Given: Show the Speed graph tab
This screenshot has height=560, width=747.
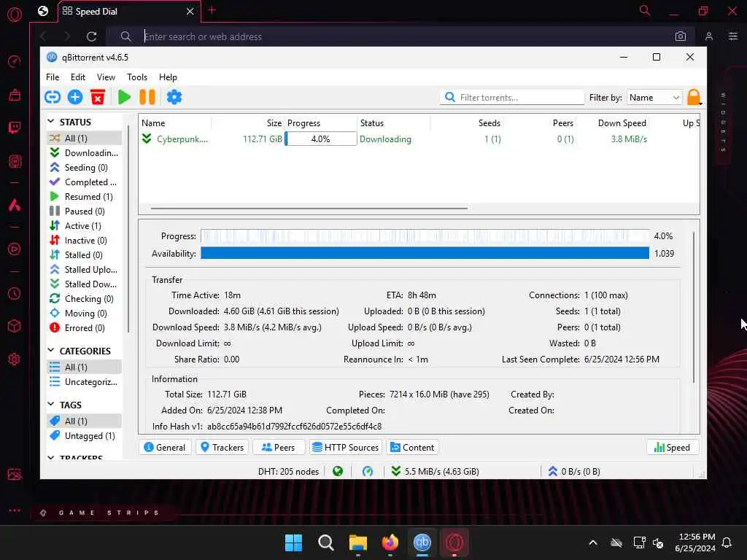Looking at the screenshot, I should pyautogui.click(x=672, y=447).
